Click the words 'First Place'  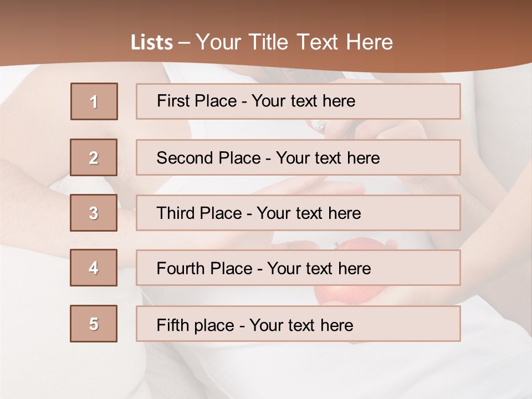click(x=197, y=101)
